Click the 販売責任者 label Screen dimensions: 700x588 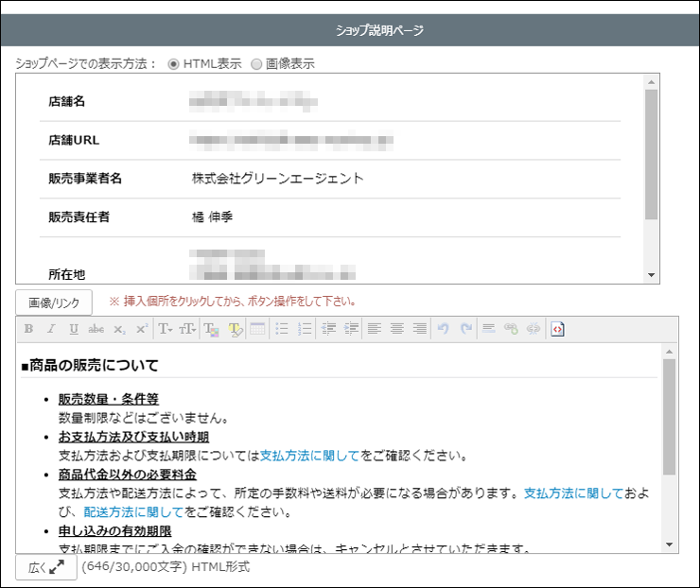79,217
